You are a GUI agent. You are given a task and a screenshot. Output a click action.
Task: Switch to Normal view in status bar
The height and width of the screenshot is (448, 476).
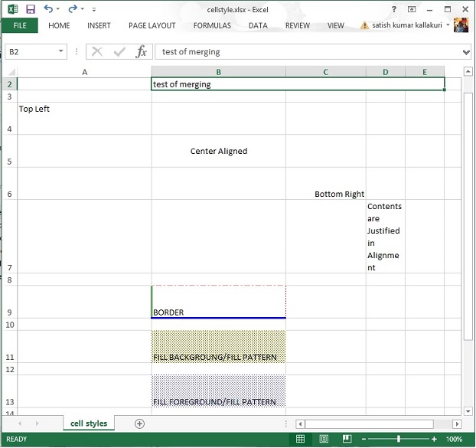pos(301,440)
